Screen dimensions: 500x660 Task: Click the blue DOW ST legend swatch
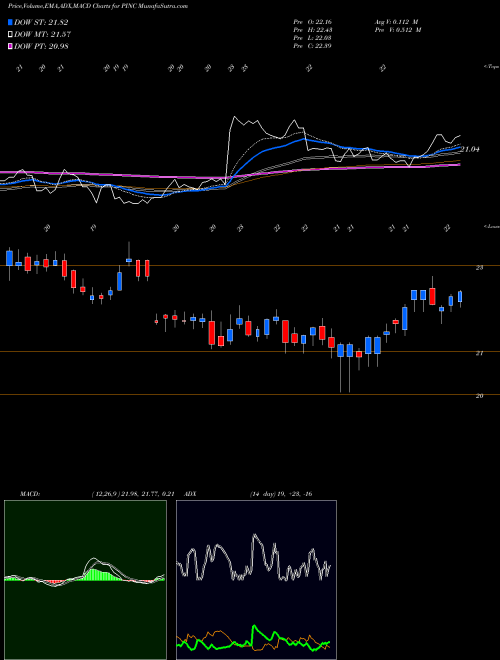click(x=10, y=22)
